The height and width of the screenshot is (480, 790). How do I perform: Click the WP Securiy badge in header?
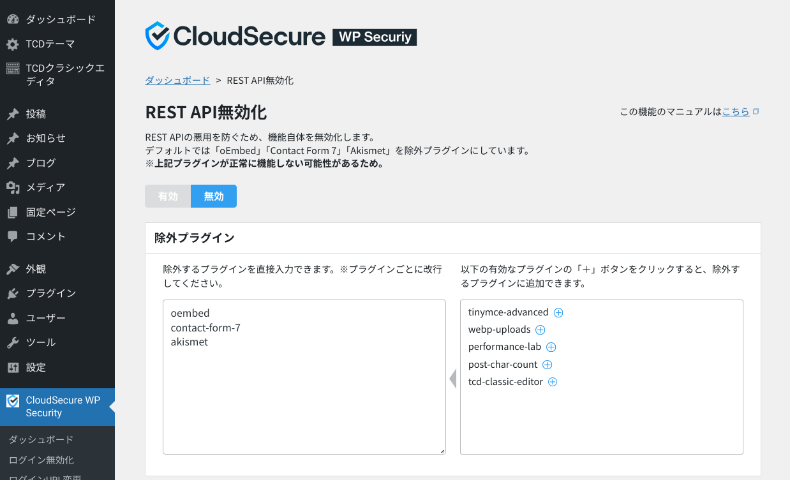375,37
